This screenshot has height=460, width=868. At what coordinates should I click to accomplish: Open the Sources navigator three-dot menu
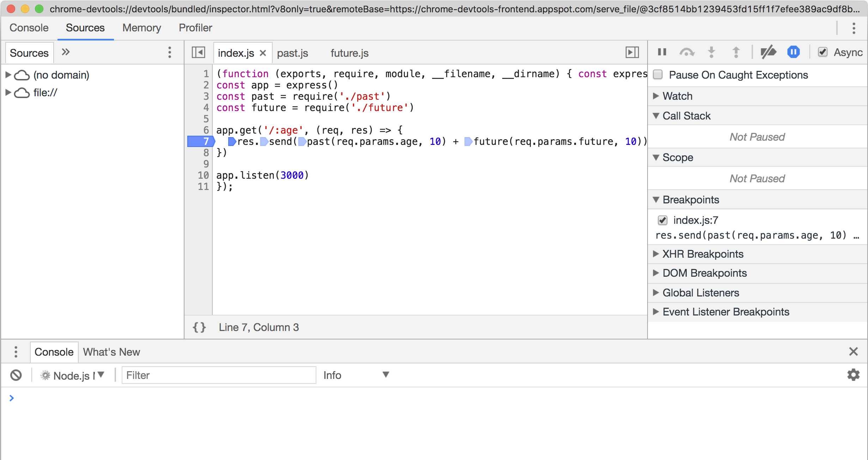click(x=170, y=52)
